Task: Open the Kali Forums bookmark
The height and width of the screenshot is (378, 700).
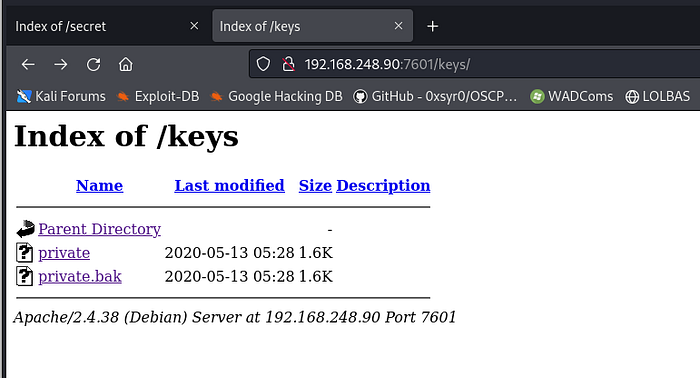Action: (61, 96)
